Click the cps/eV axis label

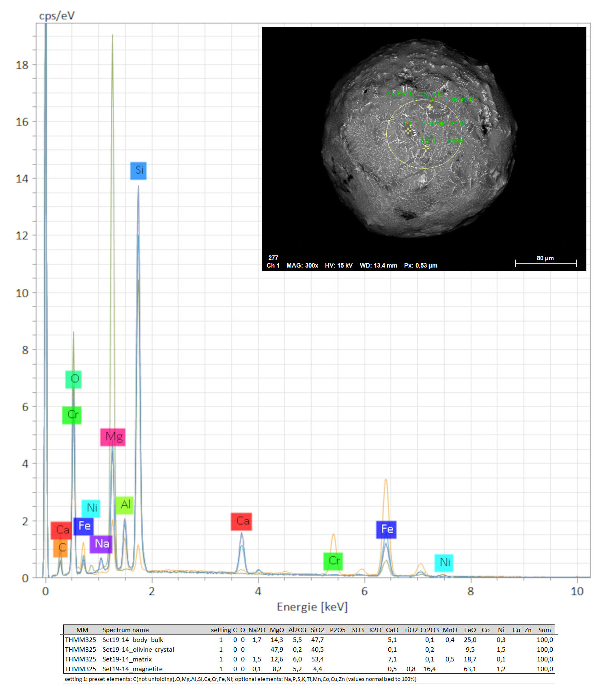click(57, 16)
